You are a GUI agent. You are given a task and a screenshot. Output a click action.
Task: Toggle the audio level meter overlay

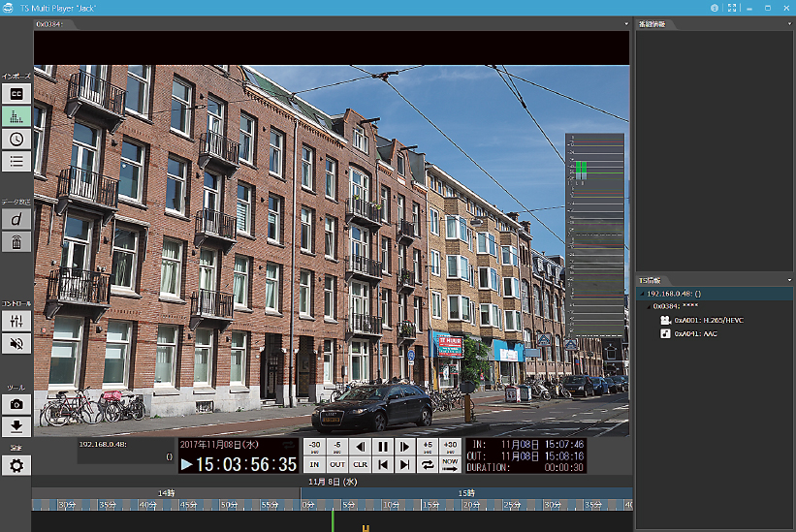[x=16, y=116]
